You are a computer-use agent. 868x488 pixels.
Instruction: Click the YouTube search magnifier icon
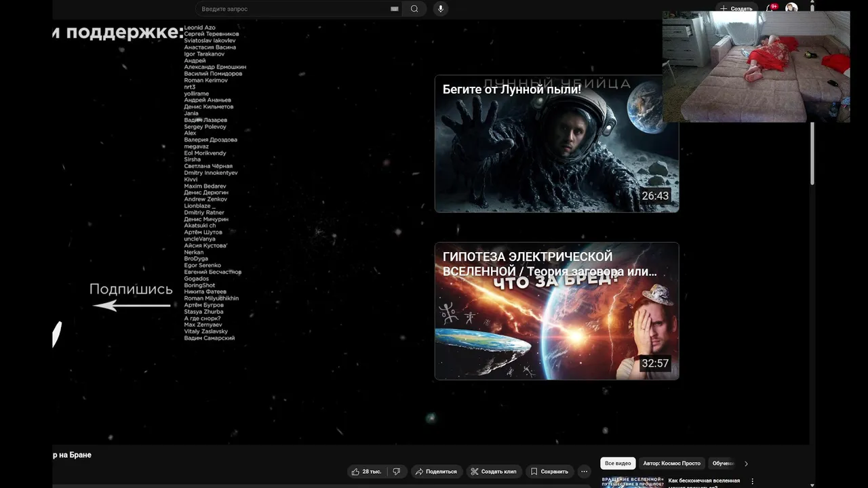[x=414, y=9]
